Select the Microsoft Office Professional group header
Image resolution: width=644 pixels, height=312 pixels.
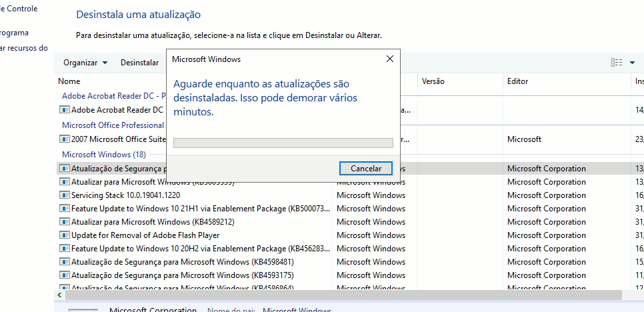click(113, 125)
